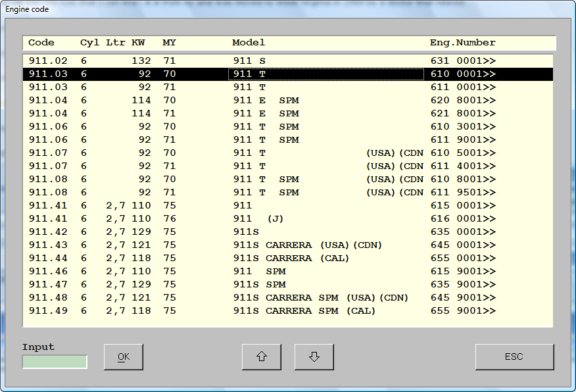Select row 911.48 911S CARRERA SPM (USA)(CDN)

click(x=287, y=297)
